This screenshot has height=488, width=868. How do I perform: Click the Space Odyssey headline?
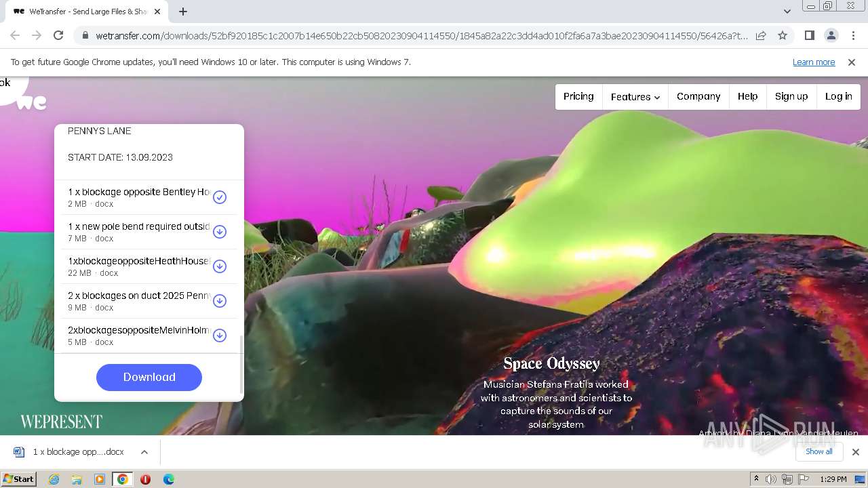(x=551, y=364)
